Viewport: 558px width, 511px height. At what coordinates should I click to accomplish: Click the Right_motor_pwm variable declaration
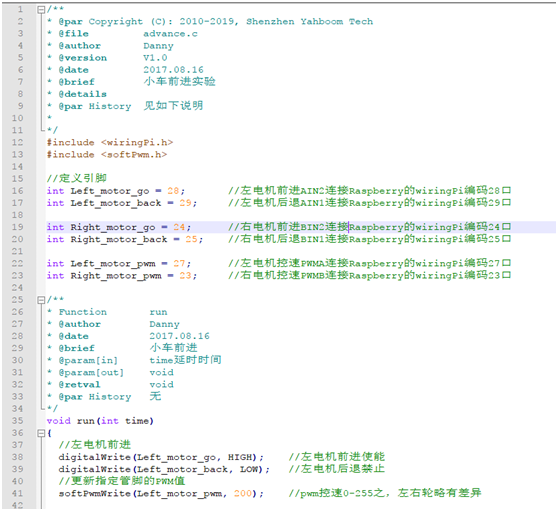122,276
